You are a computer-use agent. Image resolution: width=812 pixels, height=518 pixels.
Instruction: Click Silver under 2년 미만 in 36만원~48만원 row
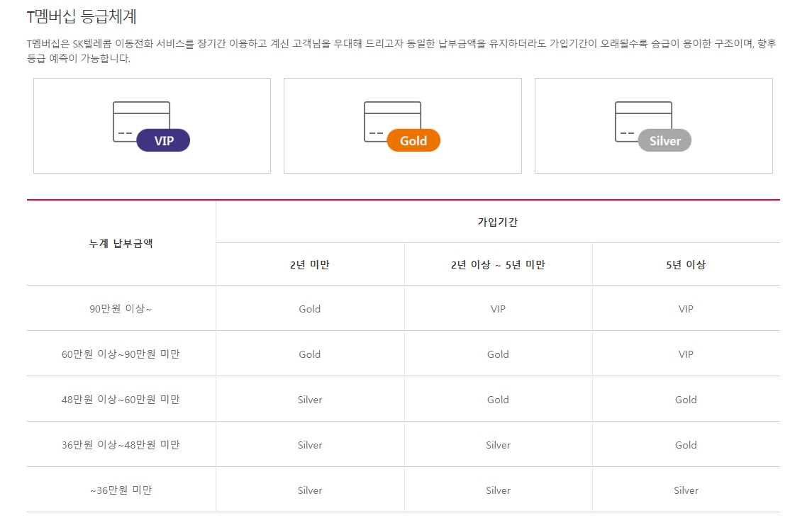310,445
